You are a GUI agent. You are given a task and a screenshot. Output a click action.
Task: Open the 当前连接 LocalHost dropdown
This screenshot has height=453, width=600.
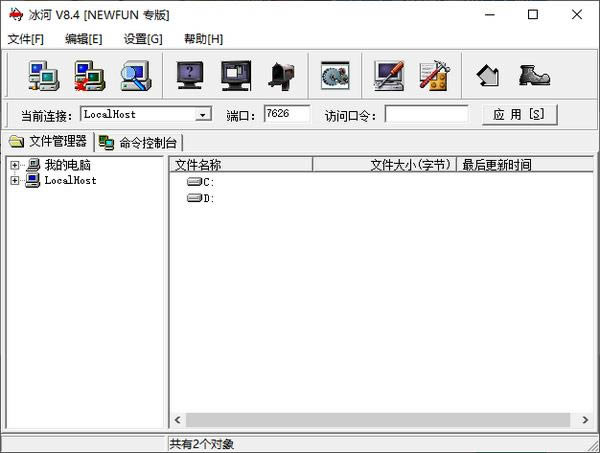click(203, 115)
